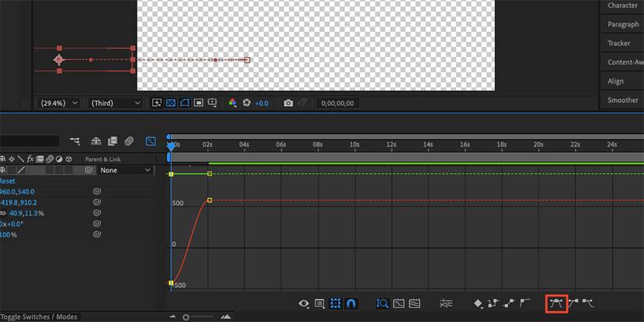Click the 0;00;00;00 timecode in viewer
This screenshot has width=644, height=322.
coord(337,104)
